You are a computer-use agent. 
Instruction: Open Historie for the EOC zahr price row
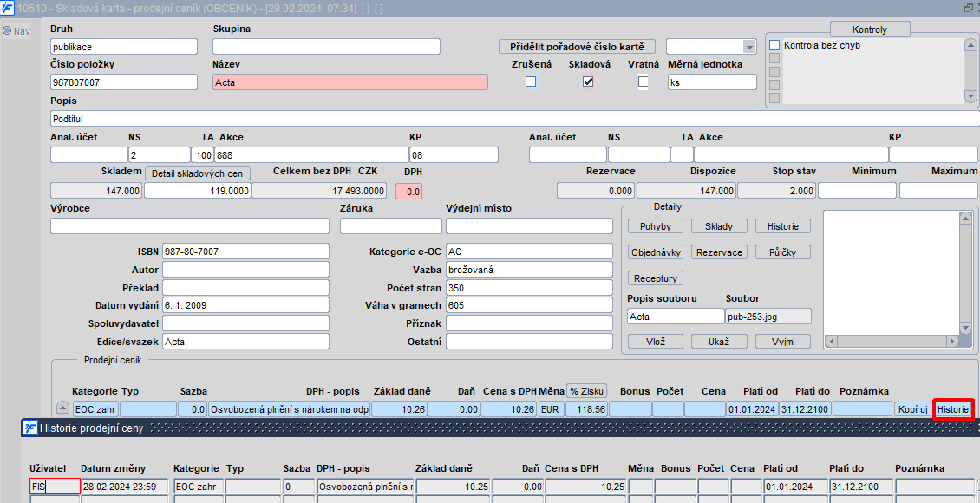click(x=953, y=409)
